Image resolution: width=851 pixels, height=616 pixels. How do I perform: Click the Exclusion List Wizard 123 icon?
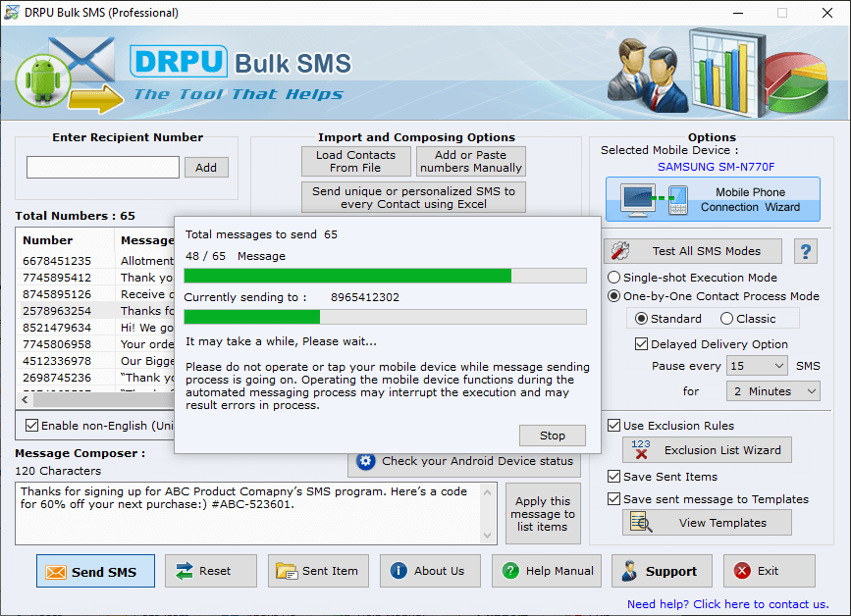point(641,449)
